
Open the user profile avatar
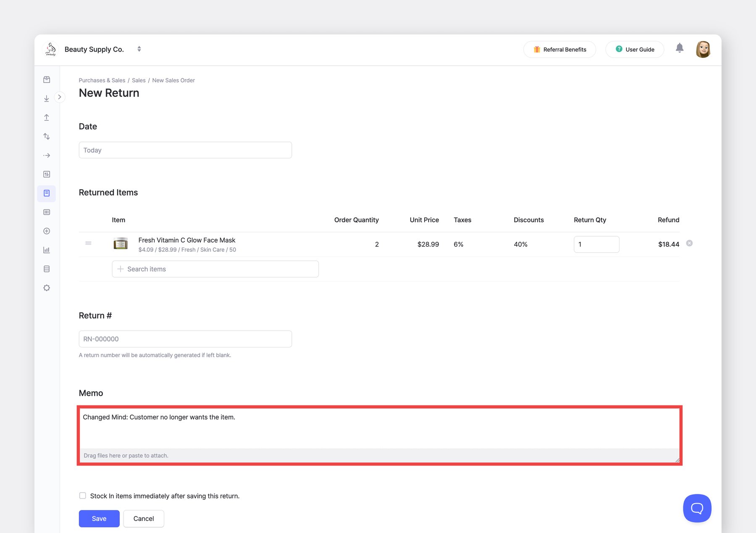[x=703, y=49]
